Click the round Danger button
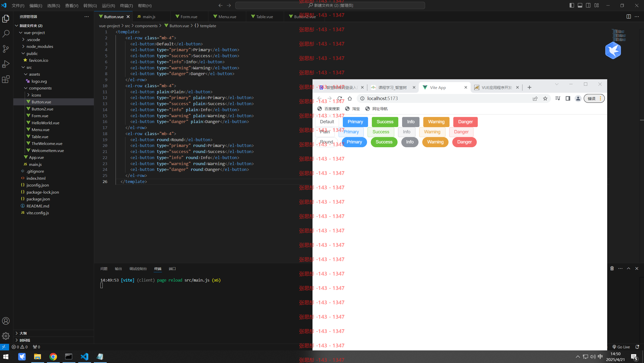The image size is (644, 363). pos(464,142)
